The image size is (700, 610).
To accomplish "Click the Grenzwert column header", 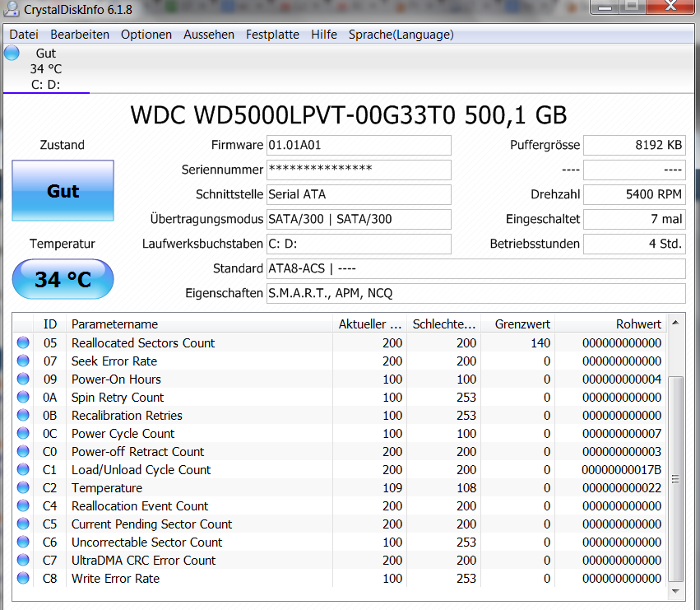I will click(x=518, y=324).
